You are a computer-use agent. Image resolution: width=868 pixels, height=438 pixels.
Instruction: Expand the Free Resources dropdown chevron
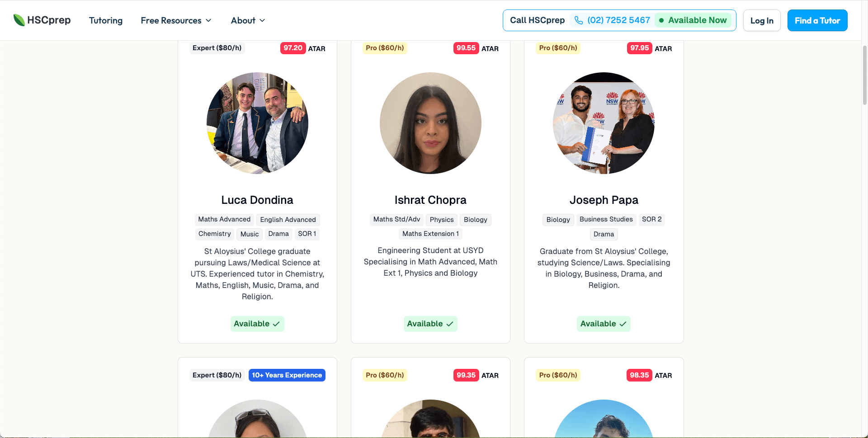[x=208, y=20]
